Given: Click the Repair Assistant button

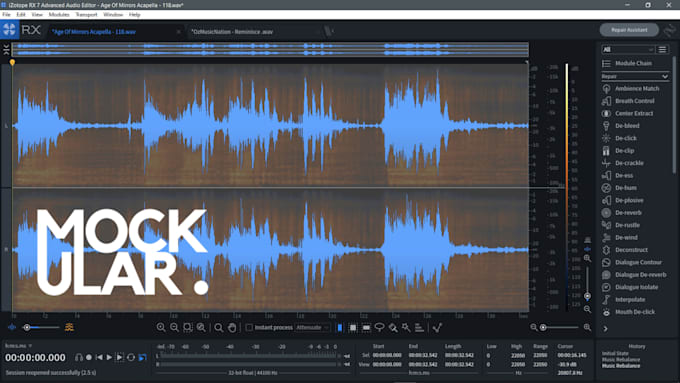Looking at the screenshot, I should (629, 30).
